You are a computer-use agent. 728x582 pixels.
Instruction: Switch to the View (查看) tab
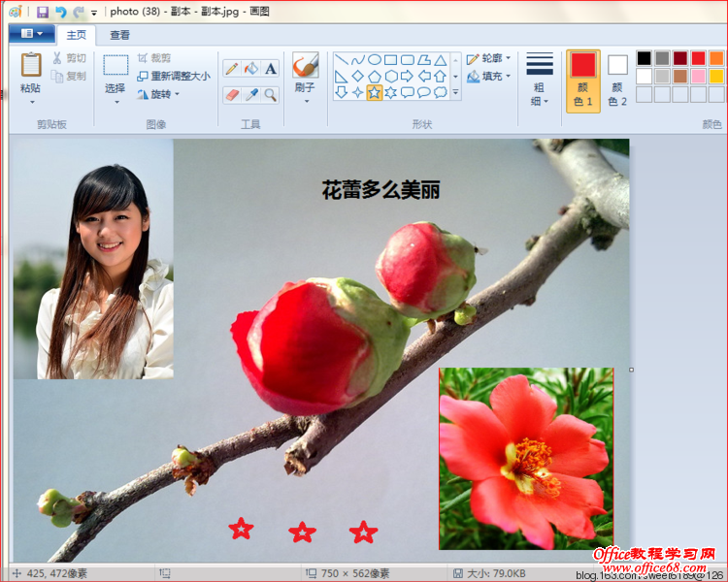pos(119,35)
